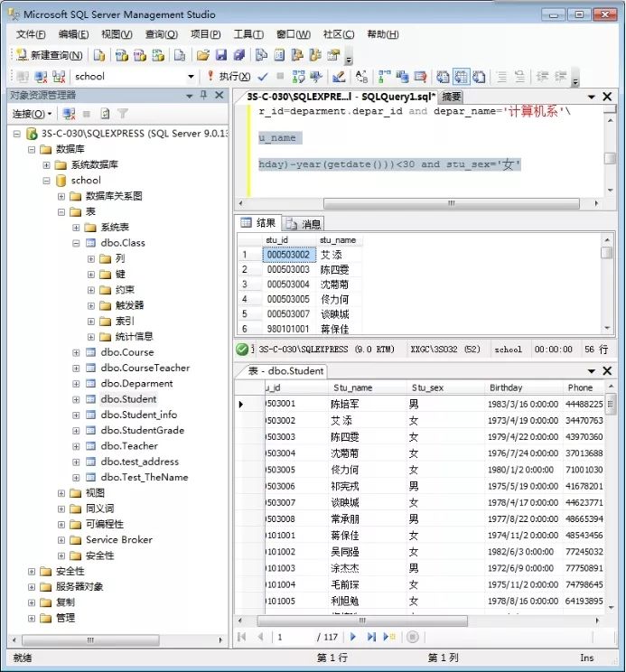Select the Results (结果) tab
Viewport: 626px width, 672px height.
pos(258,223)
